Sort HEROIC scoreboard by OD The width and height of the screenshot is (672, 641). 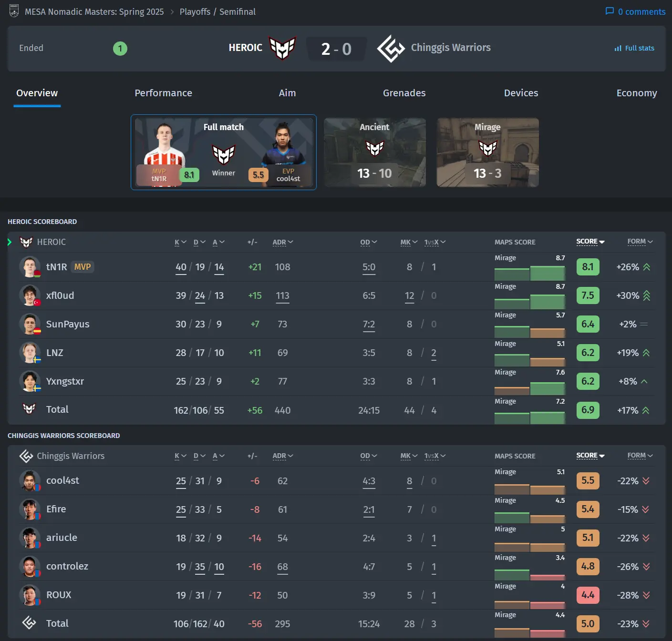pyautogui.click(x=369, y=242)
